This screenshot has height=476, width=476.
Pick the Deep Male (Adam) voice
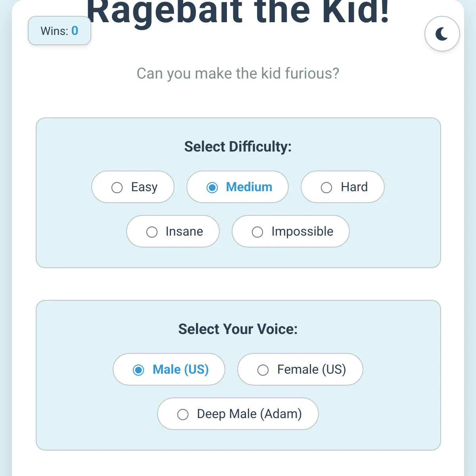click(x=238, y=414)
